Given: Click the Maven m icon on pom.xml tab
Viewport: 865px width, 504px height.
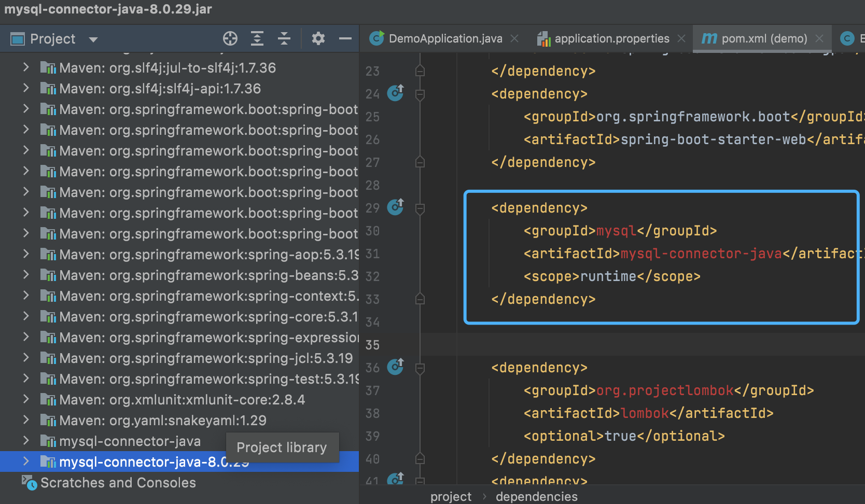Looking at the screenshot, I should (709, 38).
